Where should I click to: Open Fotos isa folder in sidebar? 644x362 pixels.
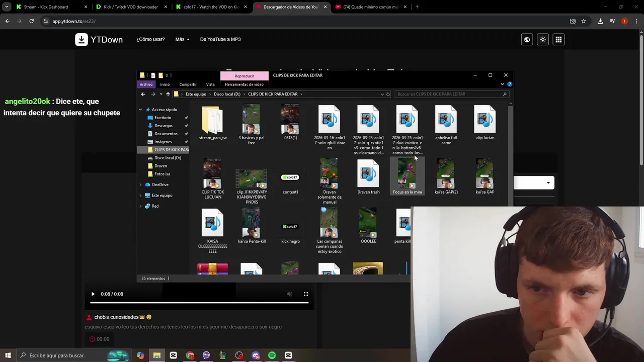tap(162, 174)
